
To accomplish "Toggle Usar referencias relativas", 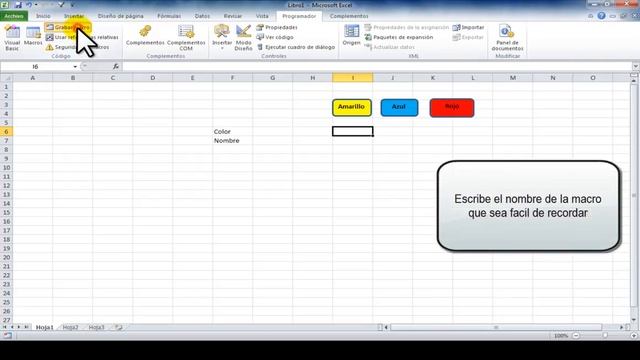I will tap(82, 37).
